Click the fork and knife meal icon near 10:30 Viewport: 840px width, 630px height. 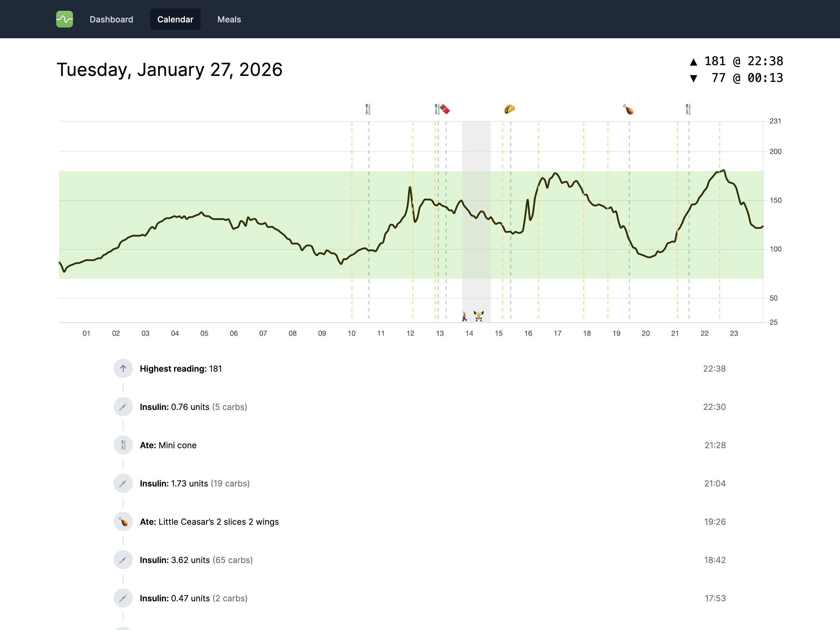coord(368,109)
